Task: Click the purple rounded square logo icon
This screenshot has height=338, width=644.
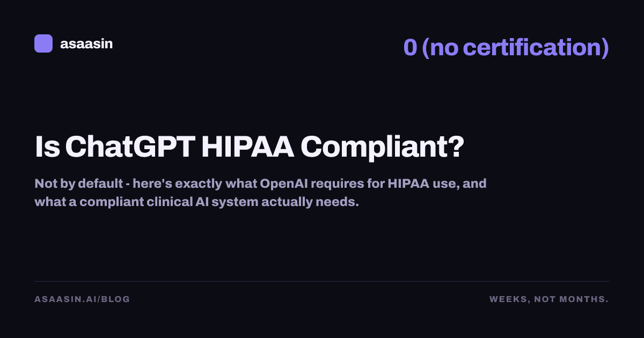Action: [x=43, y=43]
